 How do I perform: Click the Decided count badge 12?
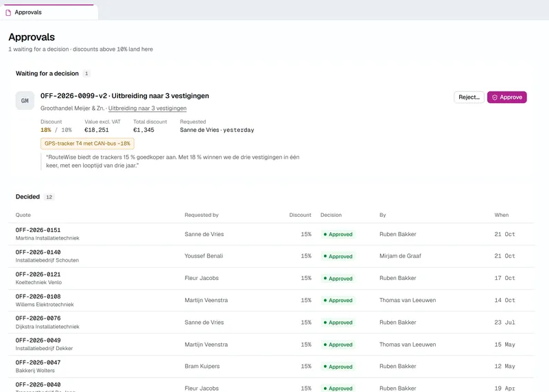click(49, 197)
